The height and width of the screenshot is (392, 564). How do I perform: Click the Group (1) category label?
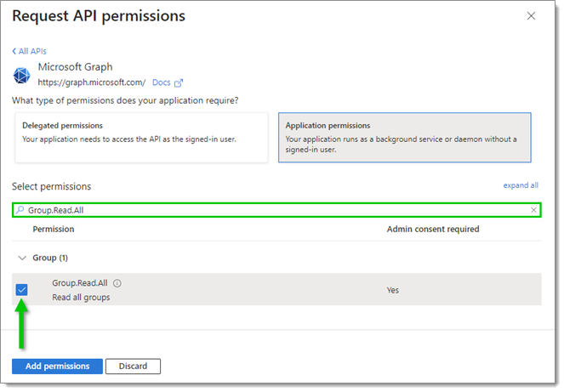tap(50, 258)
